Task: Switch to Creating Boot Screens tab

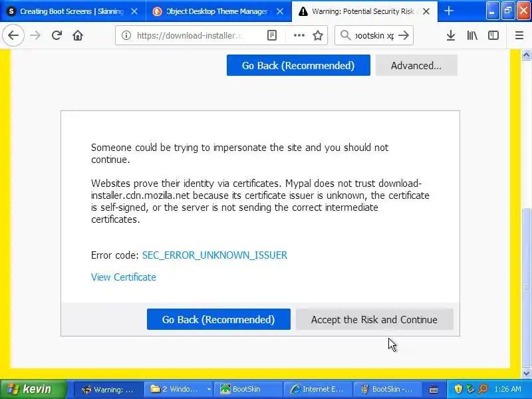Action: point(72,11)
